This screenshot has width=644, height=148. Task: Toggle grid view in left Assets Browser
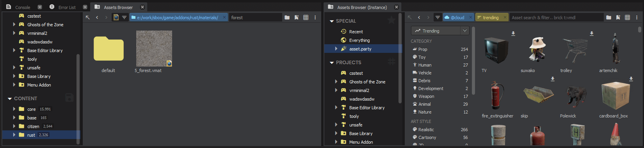306,17
